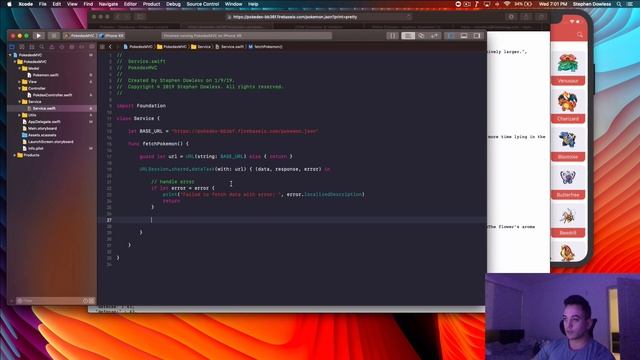The height and width of the screenshot is (360, 640).
Task: Select AppDelegate.swift in the navigator
Action: 44,122
